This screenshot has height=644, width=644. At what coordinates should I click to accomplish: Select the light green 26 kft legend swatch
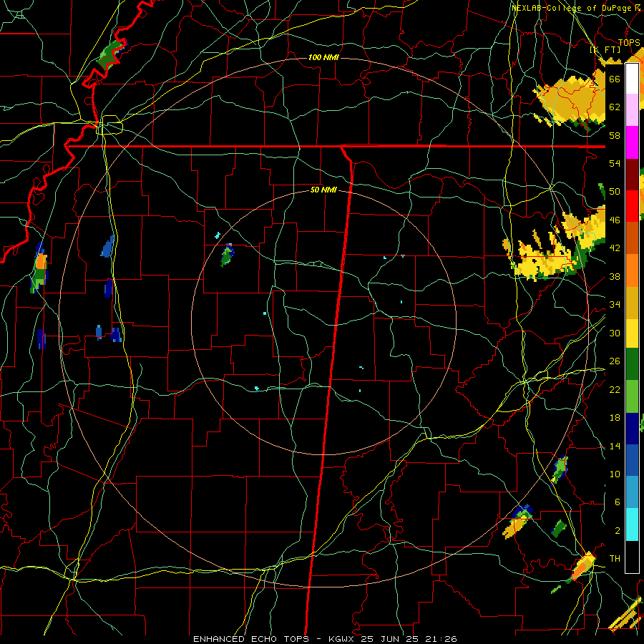click(632, 396)
